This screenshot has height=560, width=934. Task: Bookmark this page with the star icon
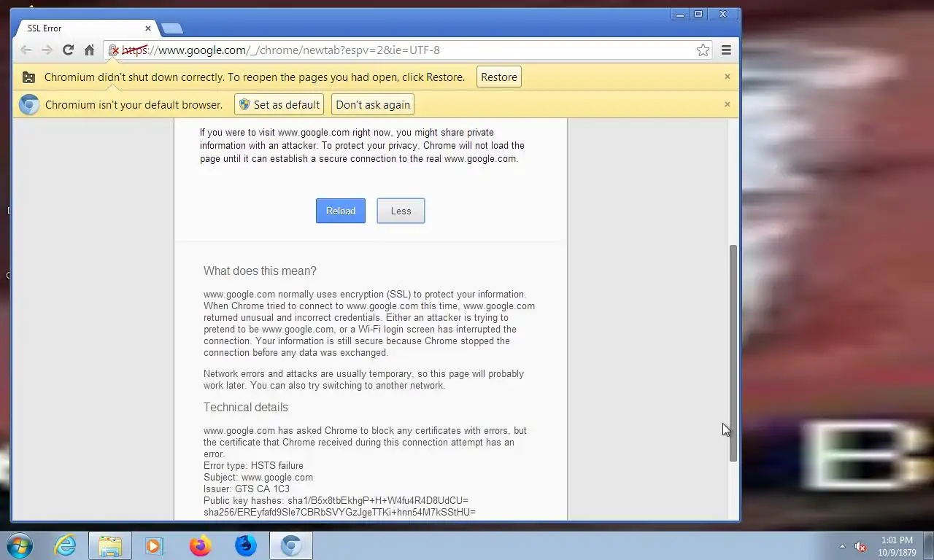pyautogui.click(x=703, y=50)
